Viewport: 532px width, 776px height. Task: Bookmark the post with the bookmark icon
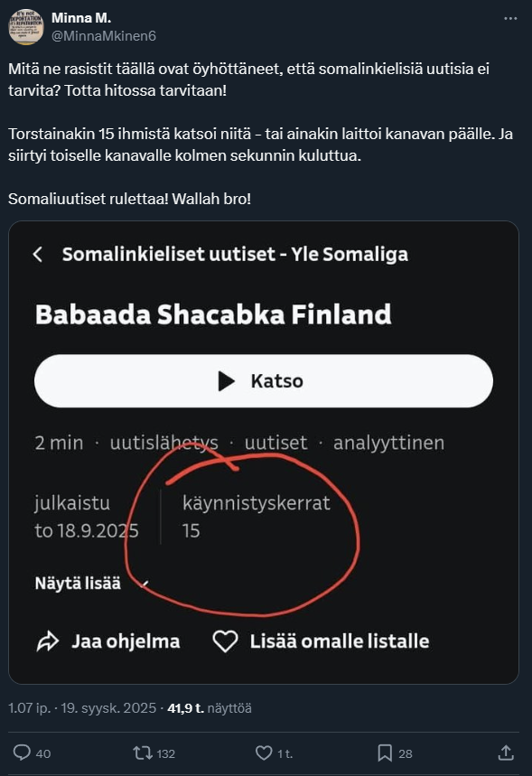[385, 753]
